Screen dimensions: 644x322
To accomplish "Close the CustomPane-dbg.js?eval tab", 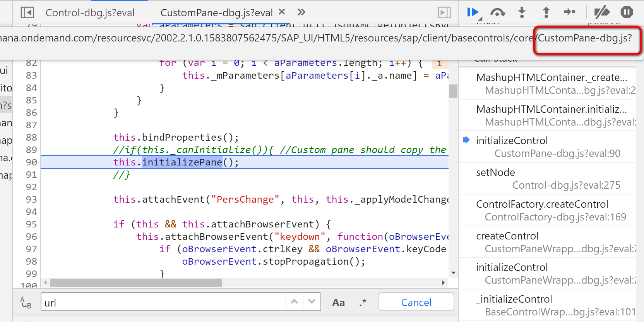I will [x=282, y=12].
